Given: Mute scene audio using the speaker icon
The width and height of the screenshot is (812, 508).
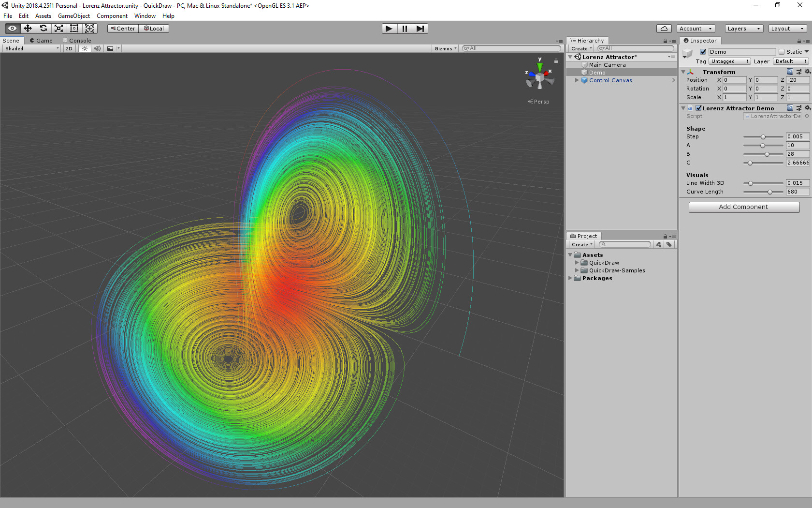Looking at the screenshot, I should click(97, 48).
